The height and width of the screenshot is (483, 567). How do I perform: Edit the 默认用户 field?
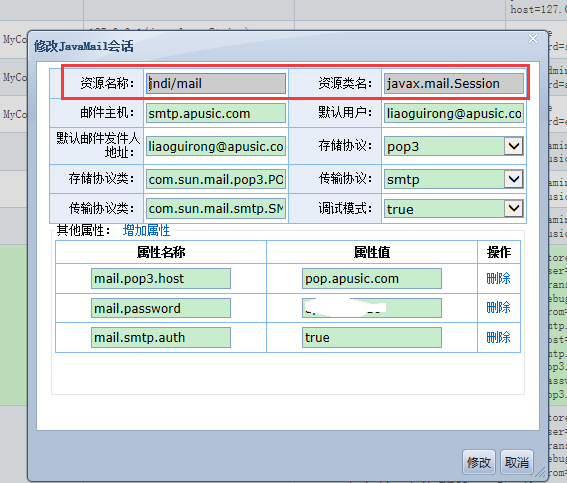(x=454, y=113)
